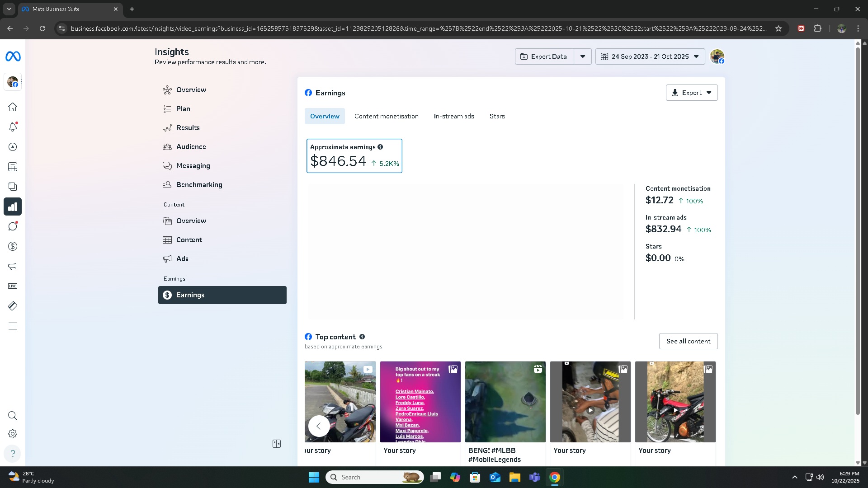Click the LIVE icon in sidebar

coord(13,286)
